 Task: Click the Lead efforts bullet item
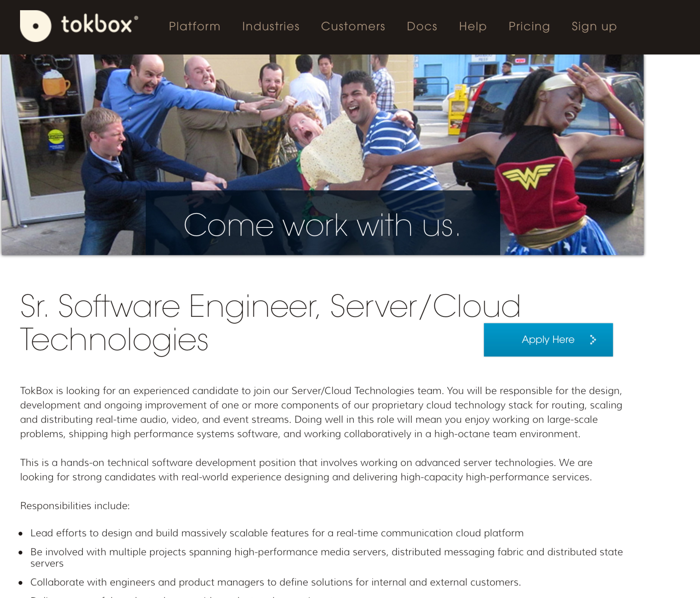277,533
